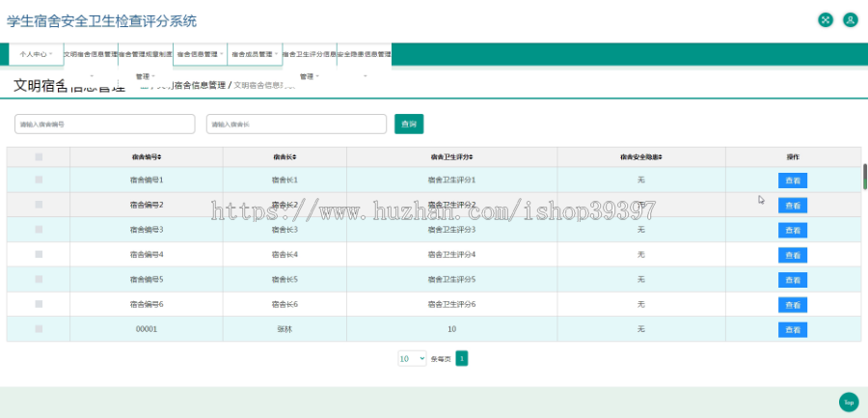Image resolution: width=868 pixels, height=418 pixels.
Task: Go to pagination page 1
Action: tap(462, 359)
